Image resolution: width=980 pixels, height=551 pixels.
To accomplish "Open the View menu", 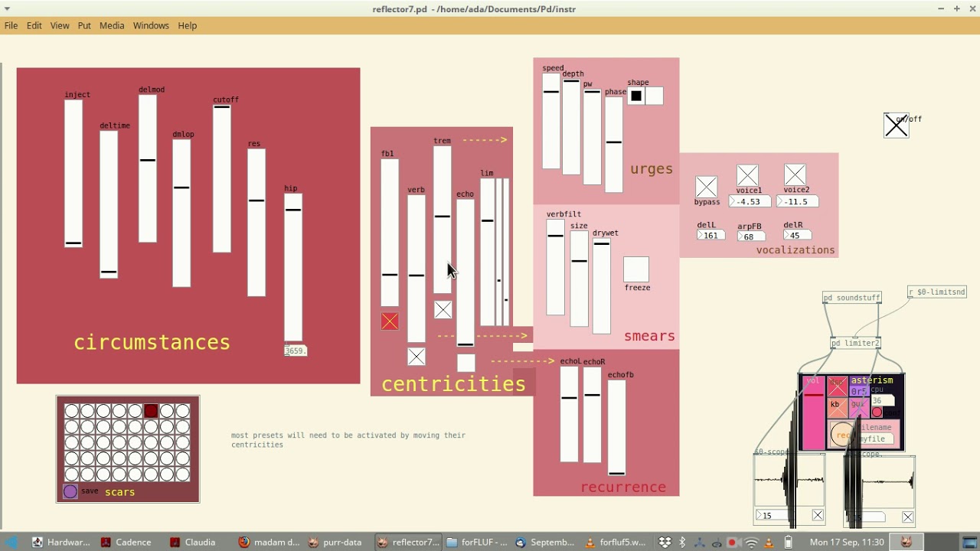I will click(60, 25).
